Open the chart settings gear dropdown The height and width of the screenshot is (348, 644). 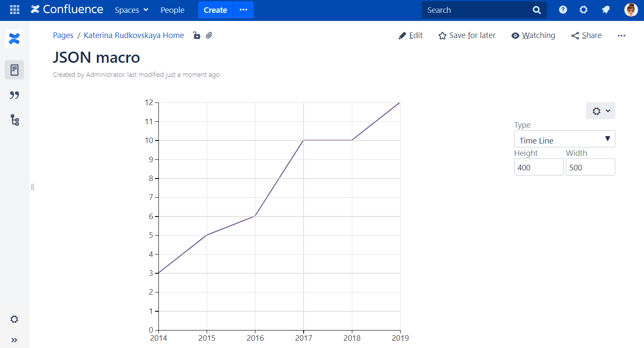[600, 111]
